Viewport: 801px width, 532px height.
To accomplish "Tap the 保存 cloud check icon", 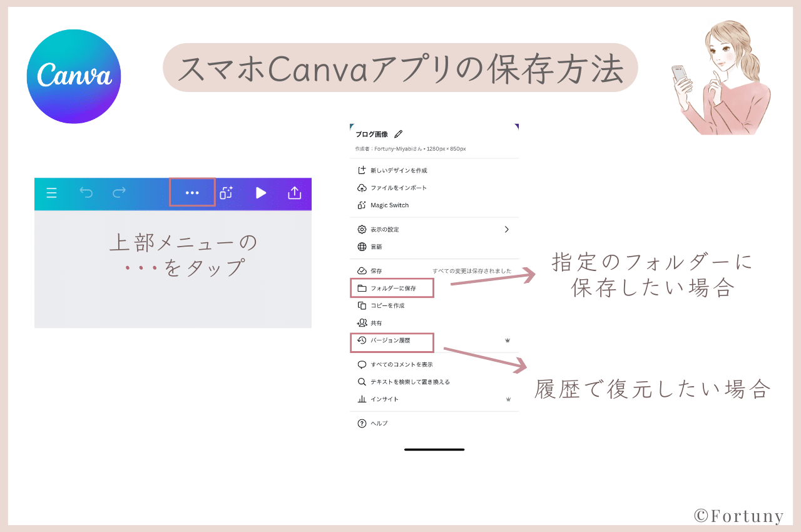I will (x=362, y=271).
